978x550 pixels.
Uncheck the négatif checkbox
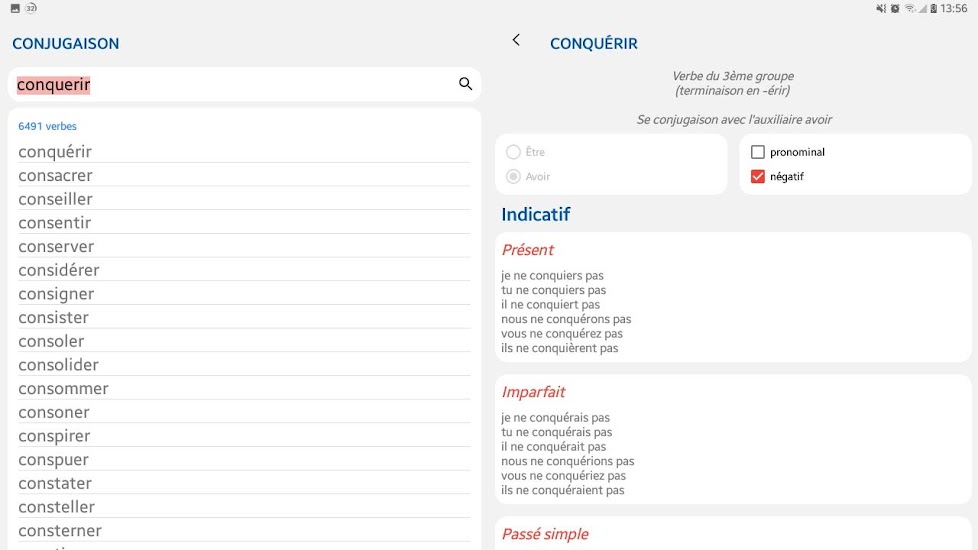[x=758, y=177]
